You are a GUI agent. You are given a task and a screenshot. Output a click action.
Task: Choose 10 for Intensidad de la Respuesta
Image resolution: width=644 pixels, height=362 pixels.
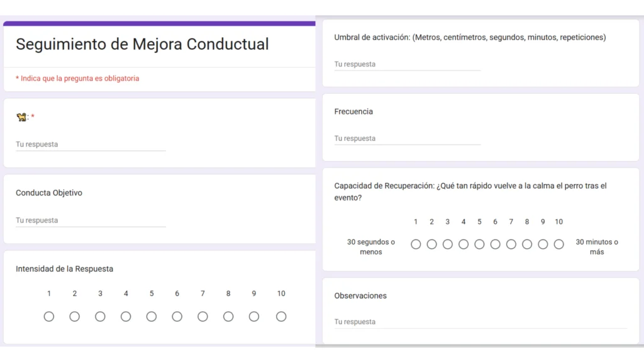tap(281, 317)
